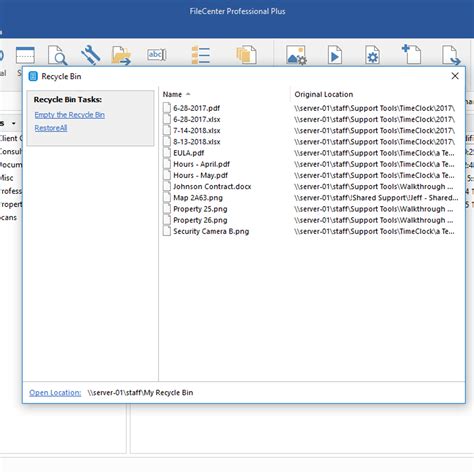
Task: Click the wrench and screwdriver tools icon
Action: point(91,55)
